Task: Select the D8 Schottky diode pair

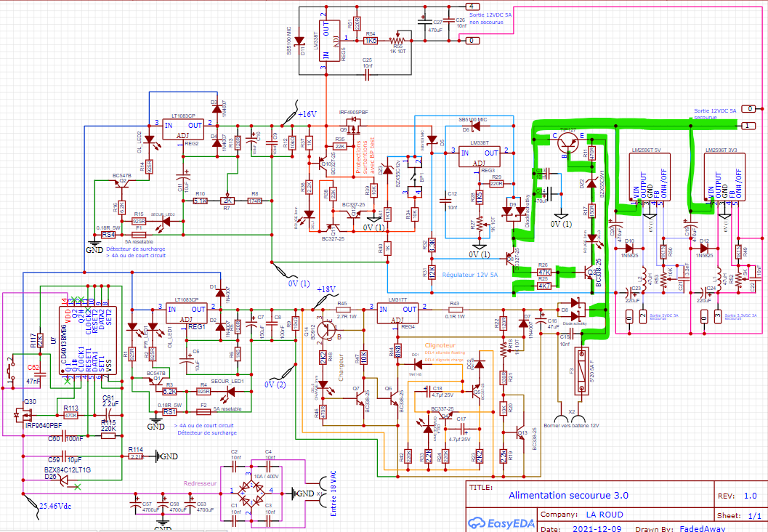Action: [x=576, y=310]
